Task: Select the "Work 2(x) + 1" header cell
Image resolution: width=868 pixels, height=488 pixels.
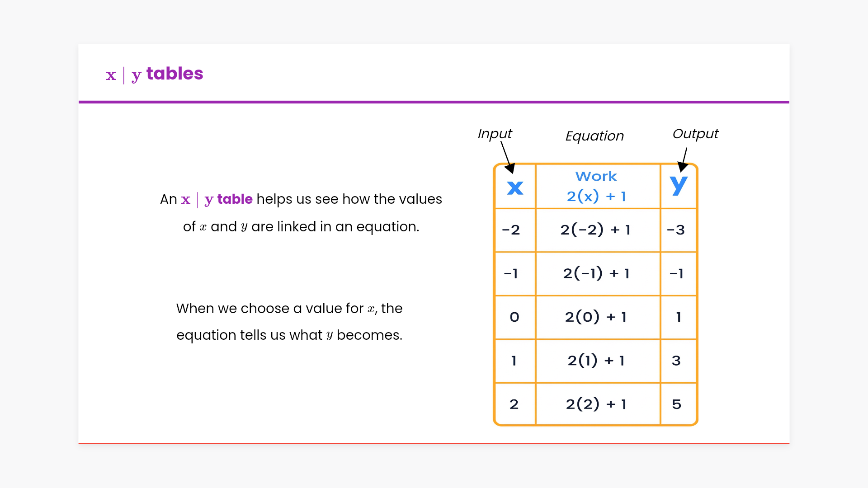Action: [596, 186]
